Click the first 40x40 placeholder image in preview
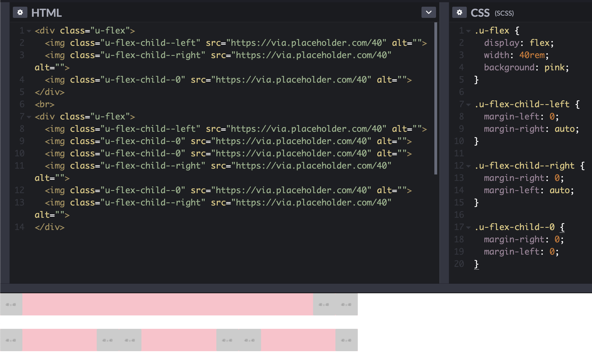 pyautogui.click(x=11, y=304)
